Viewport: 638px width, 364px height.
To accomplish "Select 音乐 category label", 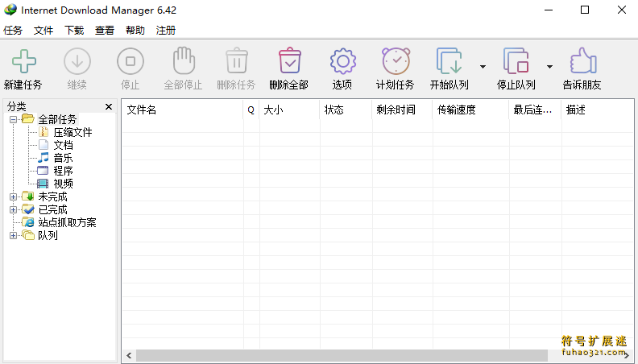I will coord(64,158).
